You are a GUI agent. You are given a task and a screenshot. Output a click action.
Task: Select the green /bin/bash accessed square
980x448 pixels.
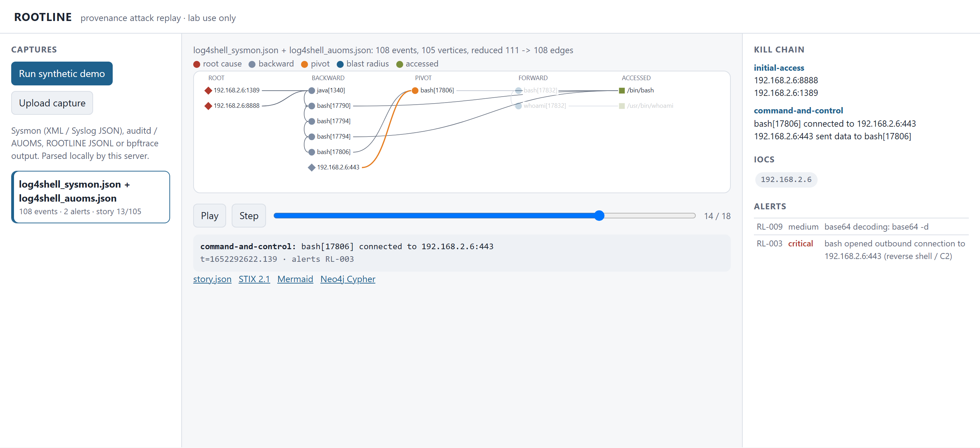point(622,91)
